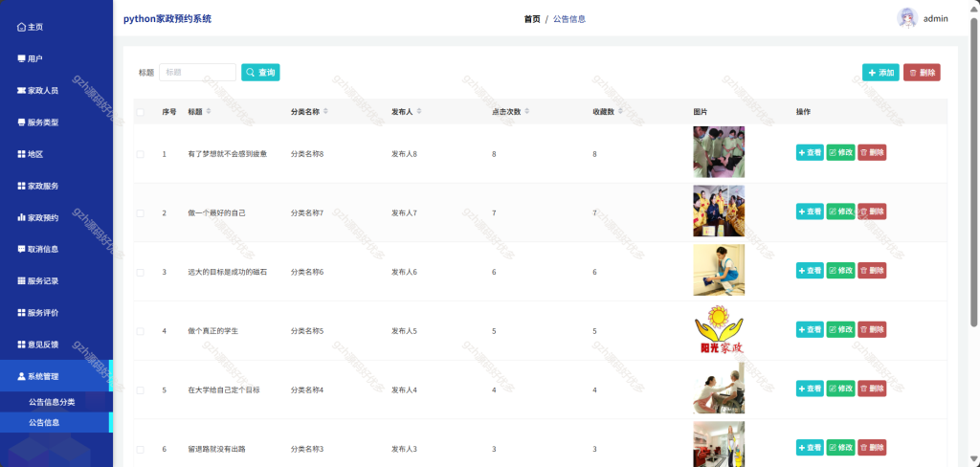Open the 服务评价 sidebar menu
980x467 pixels.
point(56,313)
